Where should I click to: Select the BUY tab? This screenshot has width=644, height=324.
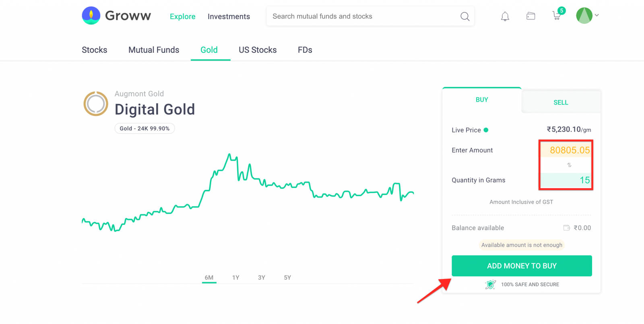click(481, 99)
